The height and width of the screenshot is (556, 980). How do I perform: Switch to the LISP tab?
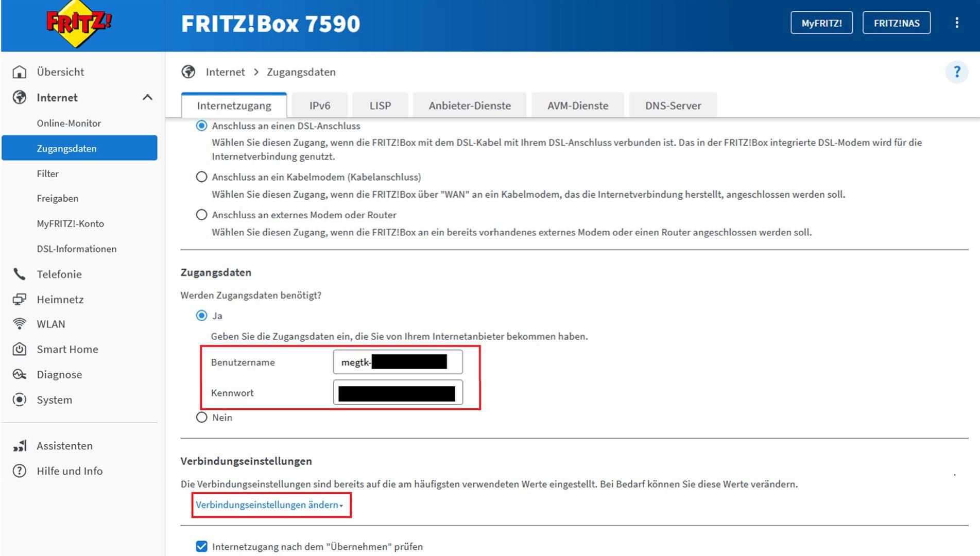click(380, 106)
